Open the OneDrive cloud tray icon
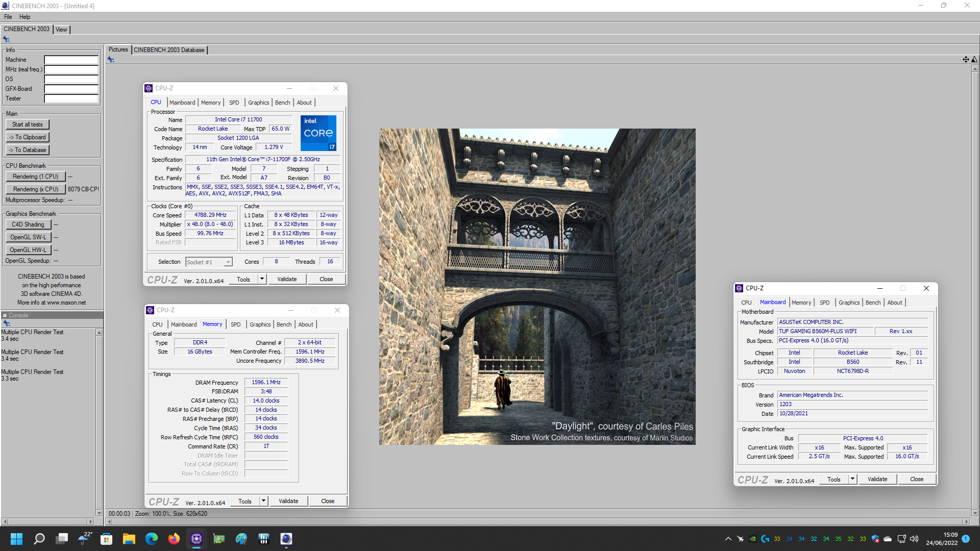Viewport: 980px width, 551px height. click(x=888, y=539)
